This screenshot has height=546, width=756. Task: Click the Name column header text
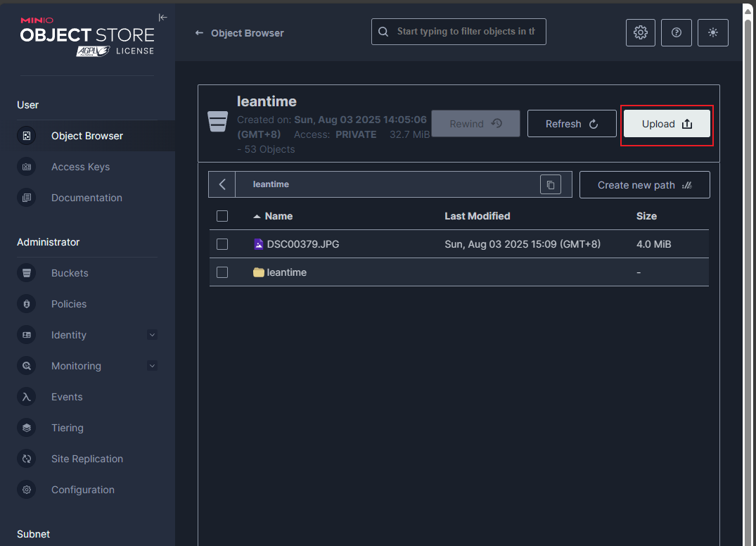(278, 216)
